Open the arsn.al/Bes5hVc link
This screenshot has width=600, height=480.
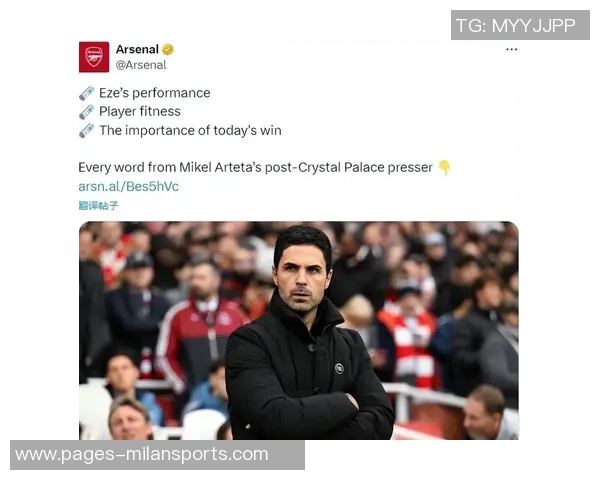tap(129, 186)
